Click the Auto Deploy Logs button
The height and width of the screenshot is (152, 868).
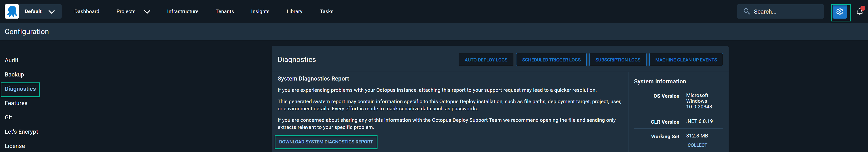485,60
